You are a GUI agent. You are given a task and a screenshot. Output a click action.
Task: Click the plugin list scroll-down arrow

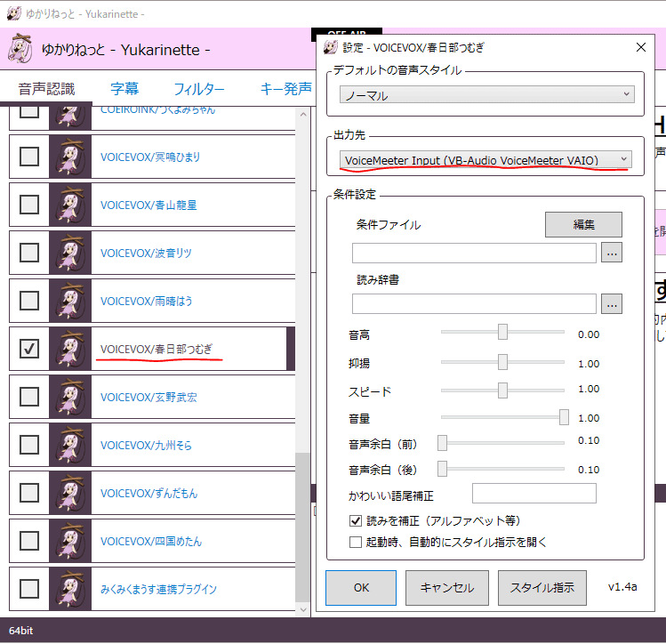point(303,609)
